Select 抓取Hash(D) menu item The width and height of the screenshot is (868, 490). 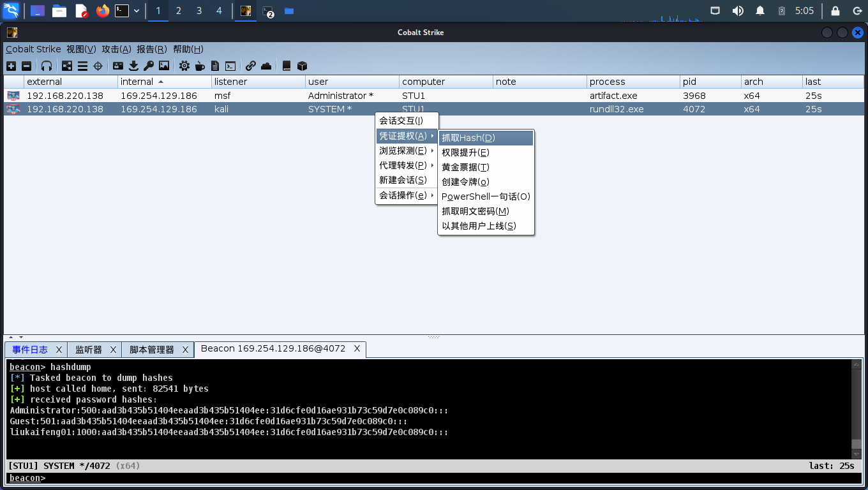(x=486, y=138)
